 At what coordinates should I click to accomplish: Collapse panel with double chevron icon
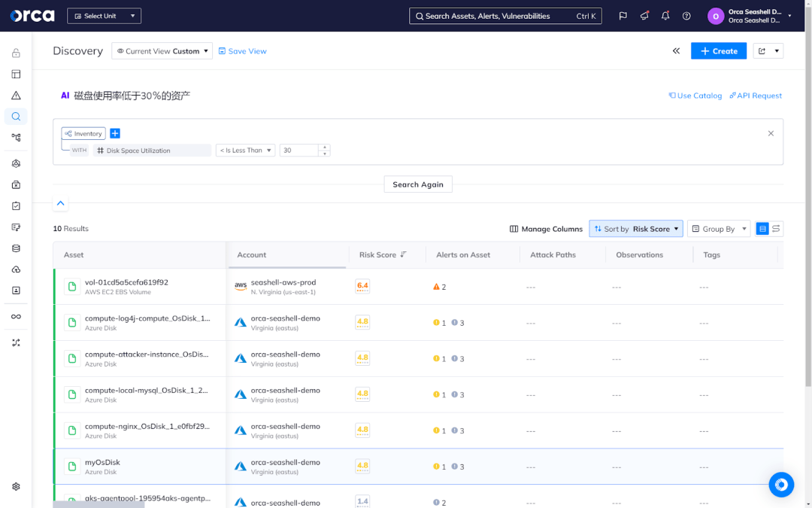point(677,51)
